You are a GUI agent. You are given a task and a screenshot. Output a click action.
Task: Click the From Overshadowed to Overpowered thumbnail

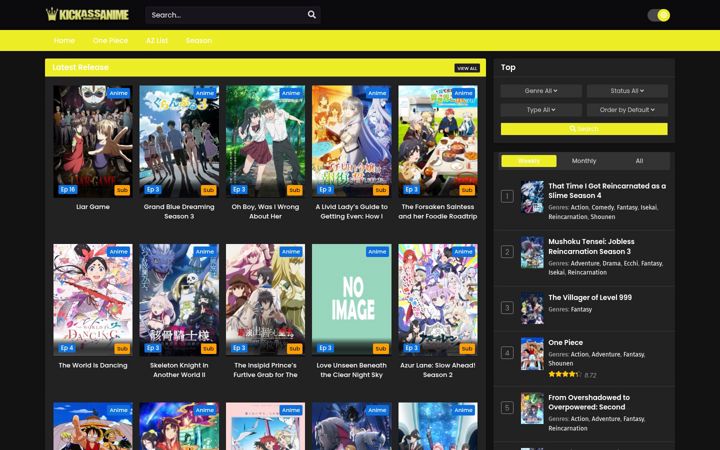click(x=532, y=408)
